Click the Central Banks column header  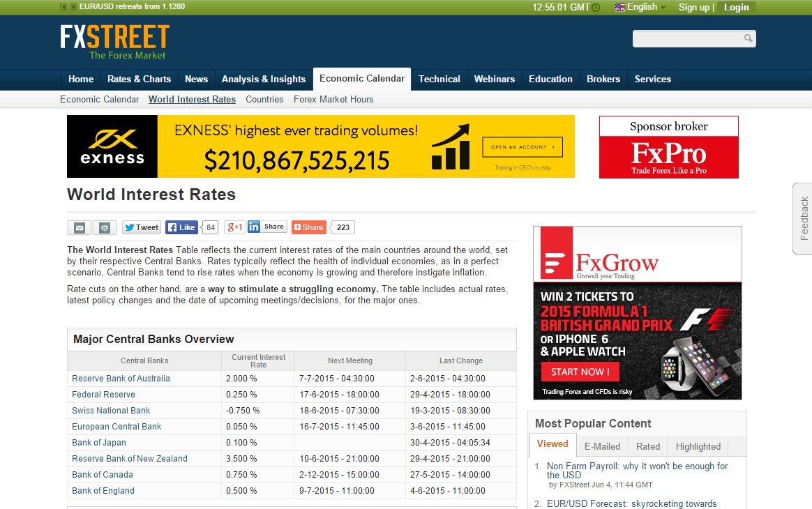tap(144, 361)
